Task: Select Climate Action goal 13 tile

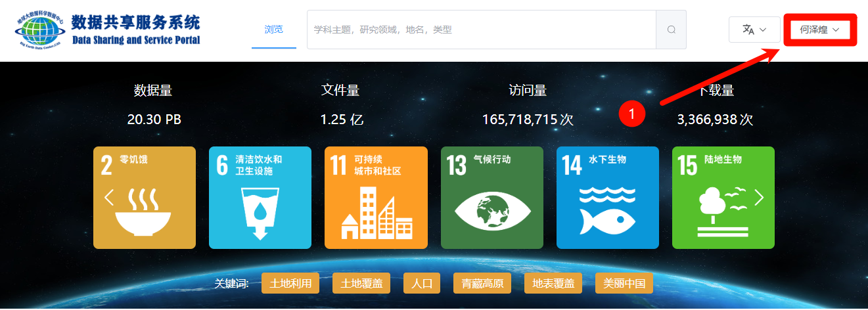Action: tap(491, 198)
